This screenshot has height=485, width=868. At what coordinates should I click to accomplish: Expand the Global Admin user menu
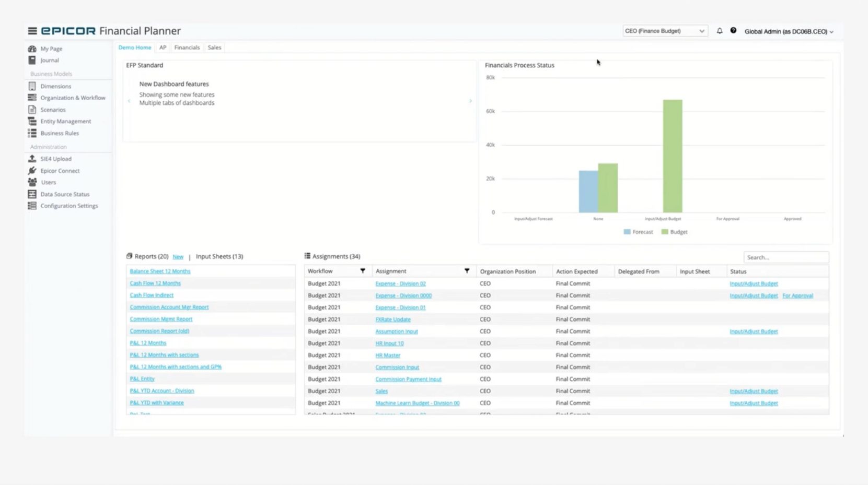tap(789, 32)
